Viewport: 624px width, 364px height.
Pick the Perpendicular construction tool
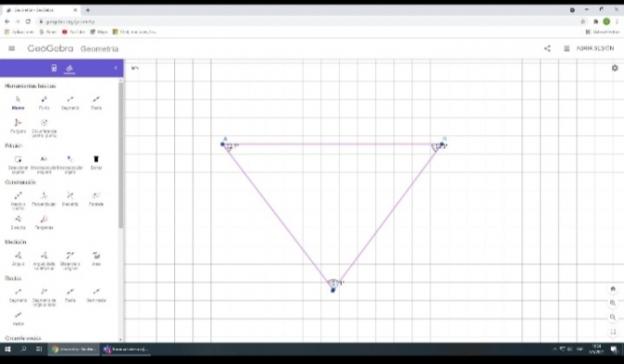point(44,199)
